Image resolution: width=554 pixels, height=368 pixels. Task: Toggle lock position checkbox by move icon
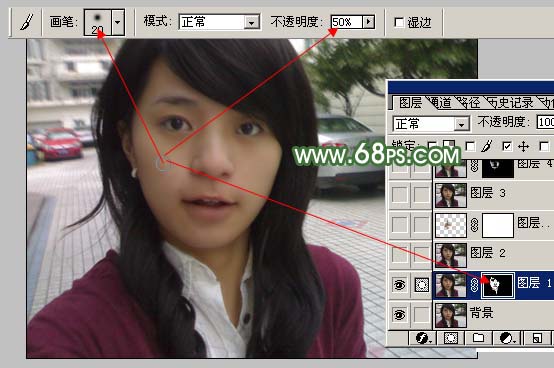pos(507,146)
